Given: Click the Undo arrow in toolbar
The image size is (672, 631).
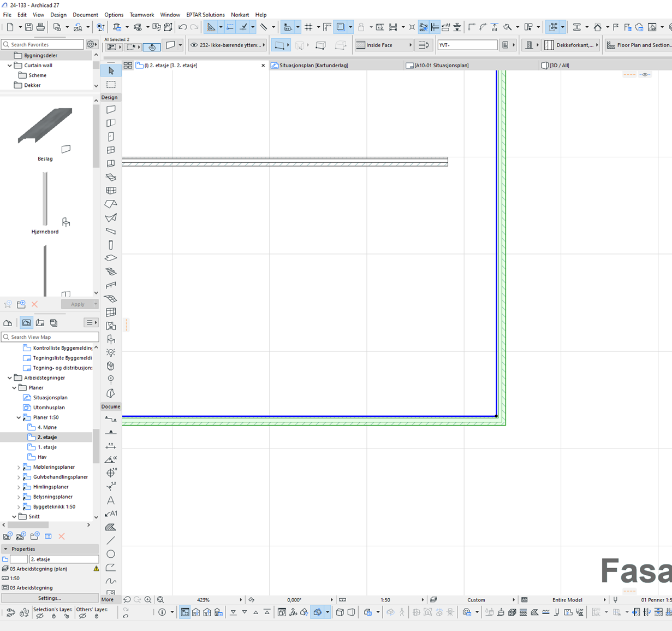Looking at the screenshot, I should (182, 27).
